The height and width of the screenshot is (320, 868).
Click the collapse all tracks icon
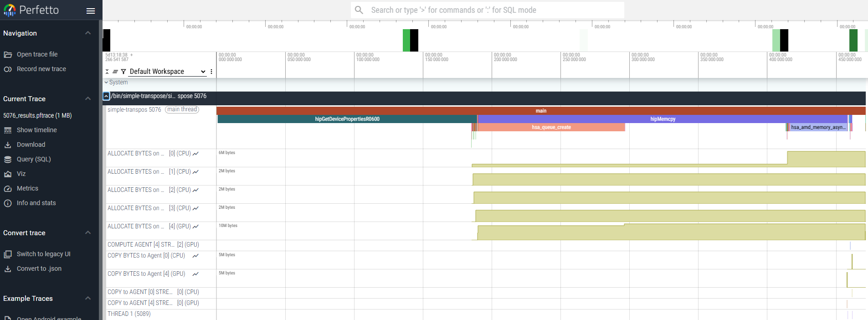point(108,72)
